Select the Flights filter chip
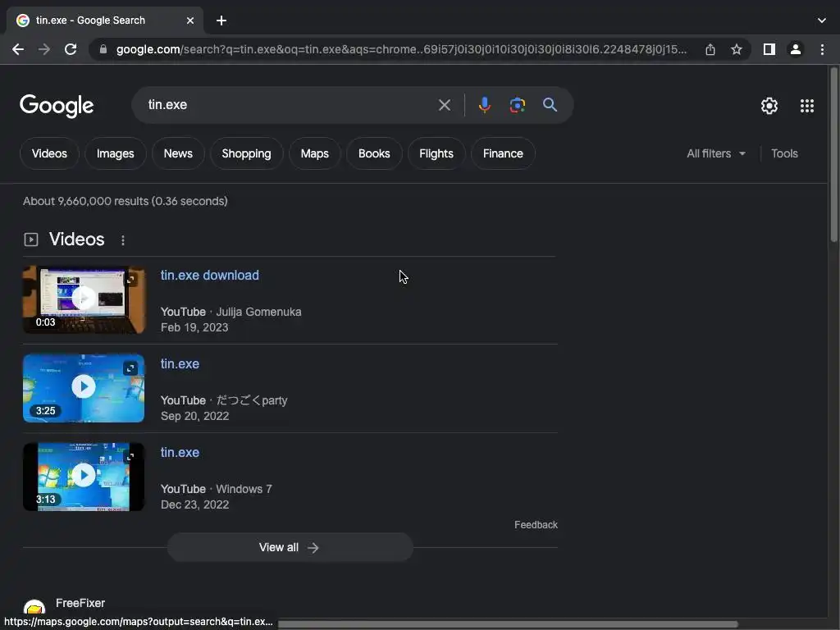Screen dimensions: 840x630 (x=436, y=153)
